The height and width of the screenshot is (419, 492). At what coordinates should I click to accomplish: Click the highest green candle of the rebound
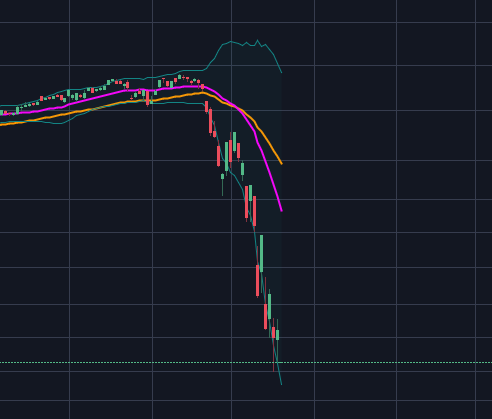[x=234, y=141]
